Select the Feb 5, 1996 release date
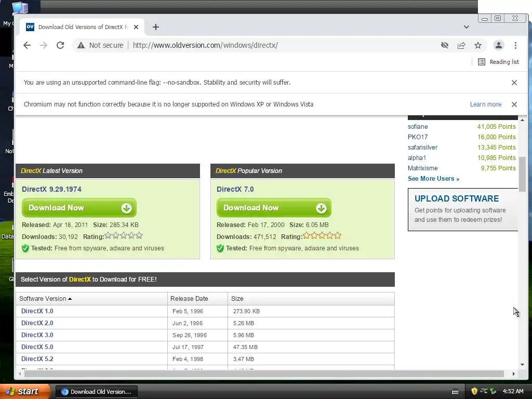532x399 pixels. pos(188,311)
